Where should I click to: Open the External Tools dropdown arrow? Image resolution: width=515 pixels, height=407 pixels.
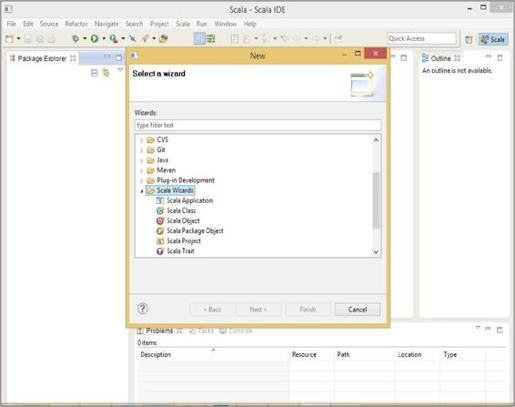pos(123,39)
